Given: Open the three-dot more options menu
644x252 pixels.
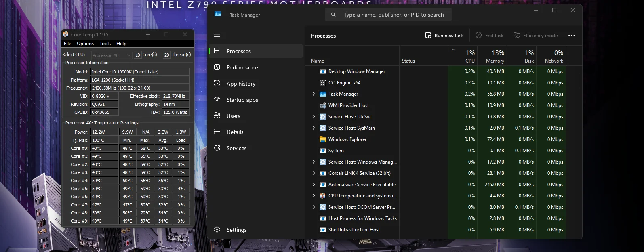Looking at the screenshot, I should (x=571, y=36).
